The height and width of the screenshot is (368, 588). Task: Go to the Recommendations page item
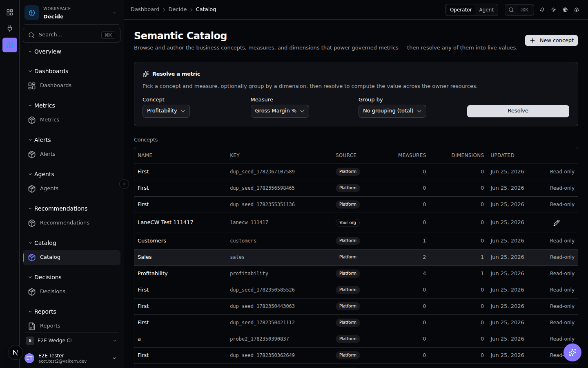[x=71, y=223]
